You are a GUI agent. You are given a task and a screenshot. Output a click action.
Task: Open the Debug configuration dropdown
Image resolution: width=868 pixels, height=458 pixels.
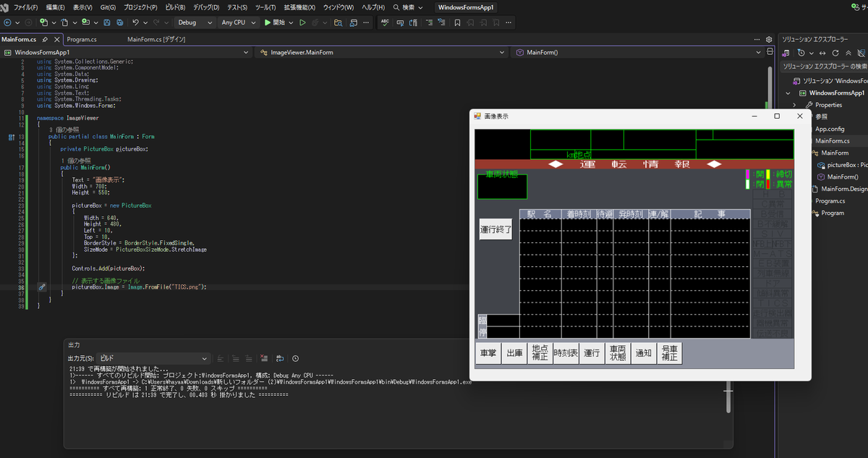click(195, 22)
